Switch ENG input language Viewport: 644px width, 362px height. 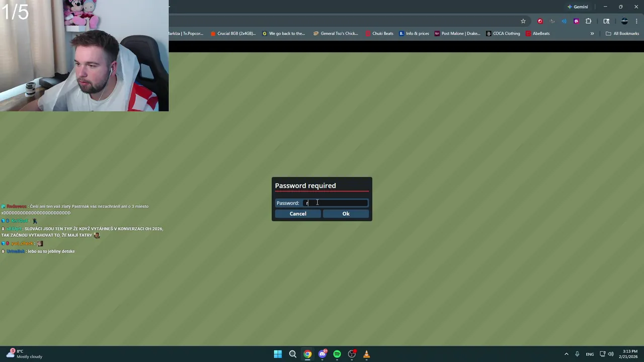(590, 354)
